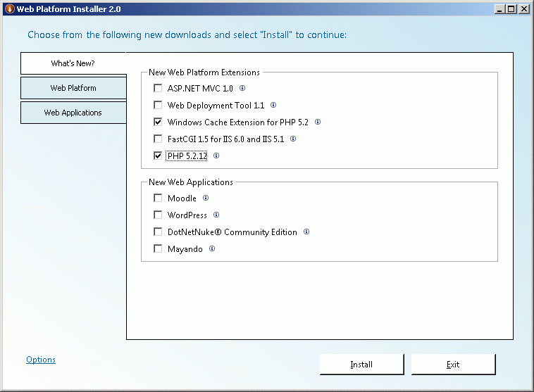Show details icon for Moodle
This screenshot has height=392, width=534.
pyautogui.click(x=206, y=198)
